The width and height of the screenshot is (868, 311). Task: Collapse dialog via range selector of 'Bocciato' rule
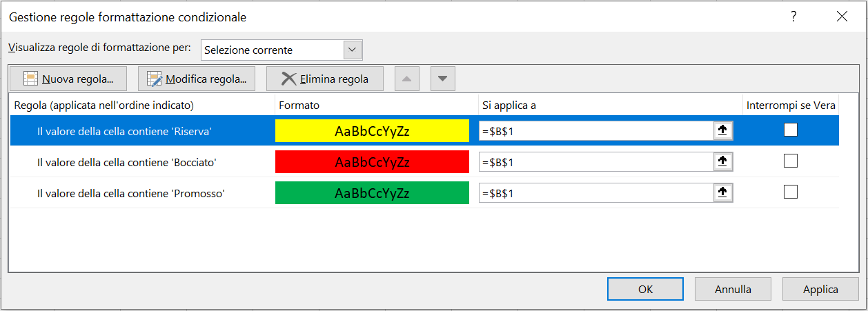coord(723,162)
